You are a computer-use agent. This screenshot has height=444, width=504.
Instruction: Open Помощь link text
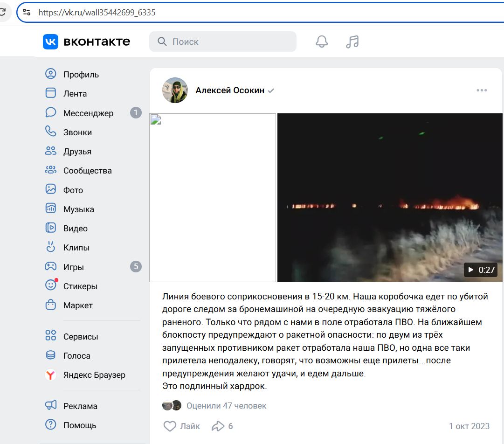tap(80, 425)
